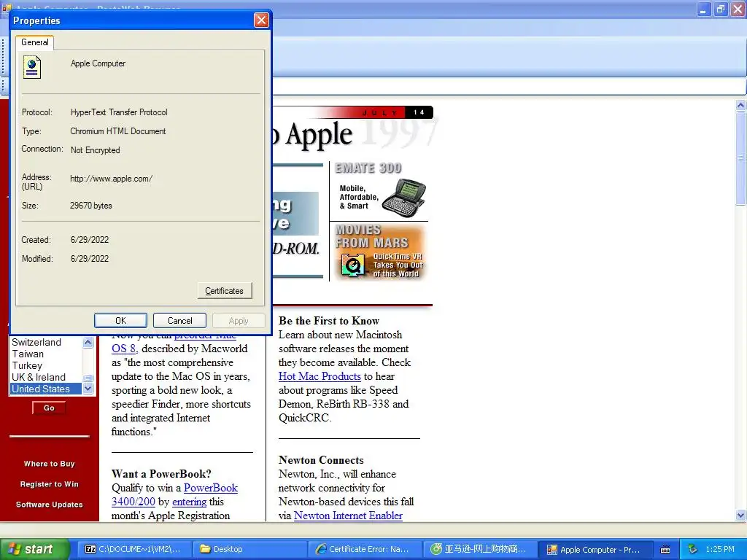Click the Be the First to Know heading
The image size is (747, 560).
point(329,321)
